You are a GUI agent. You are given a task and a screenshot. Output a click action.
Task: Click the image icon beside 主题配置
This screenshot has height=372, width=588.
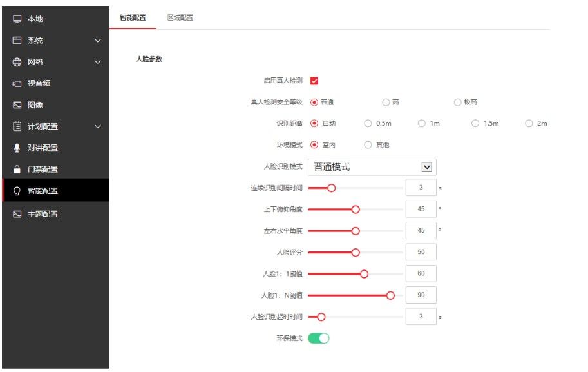[x=17, y=214]
